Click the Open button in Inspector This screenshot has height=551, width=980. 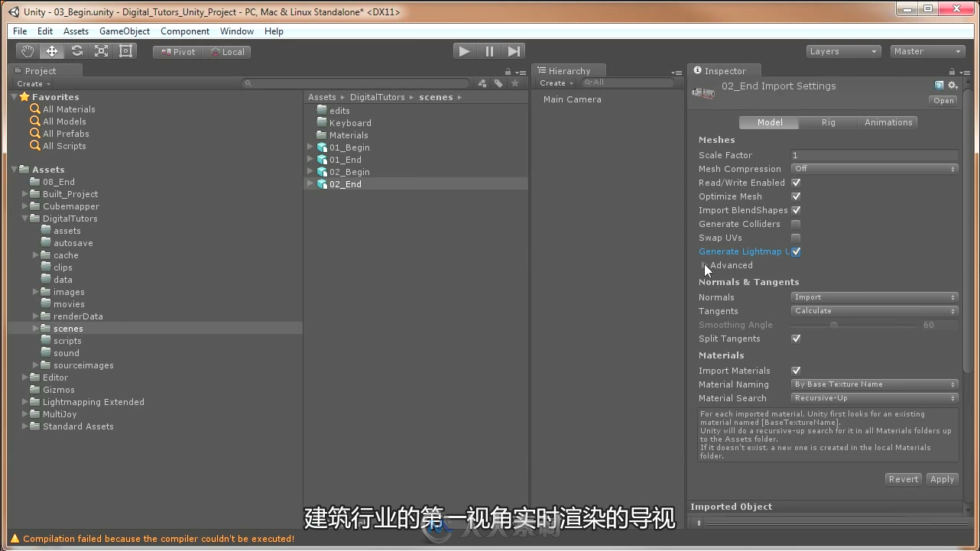[x=944, y=101]
